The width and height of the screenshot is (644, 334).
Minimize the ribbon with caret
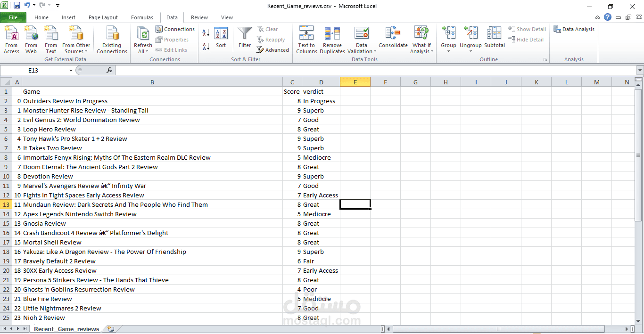click(599, 17)
